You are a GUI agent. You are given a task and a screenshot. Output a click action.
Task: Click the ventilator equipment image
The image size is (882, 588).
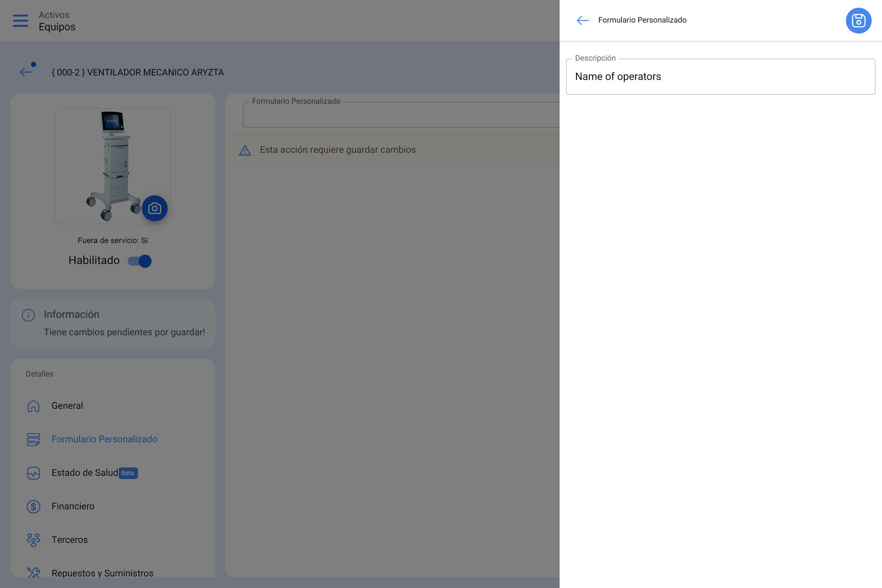(113, 166)
